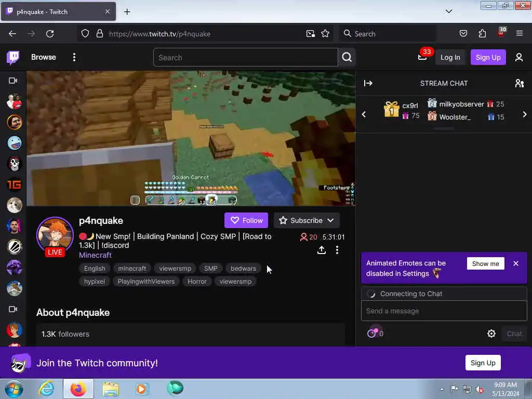Reload the current page
Image resolution: width=532 pixels, height=399 pixels.
(x=50, y=34)
